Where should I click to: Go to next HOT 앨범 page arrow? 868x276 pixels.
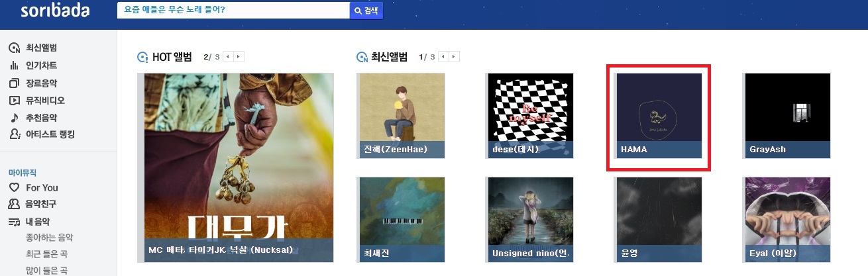click(239, 57)
